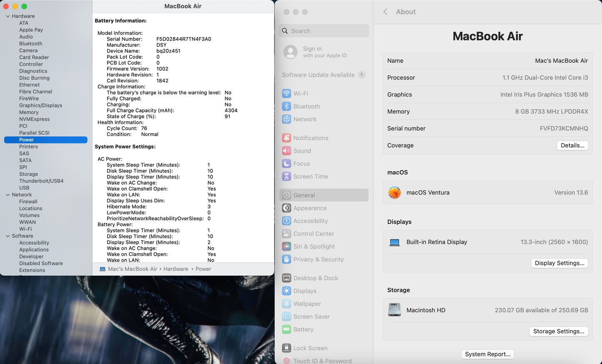
Task: Open the Wi-Fi settings icon
Action: (287, 94)
